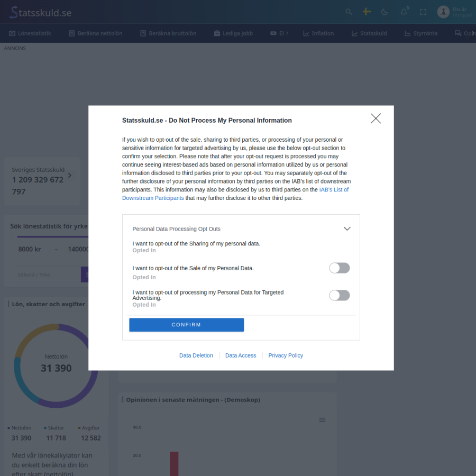Click the Statsskuld chart icon
The width and height of the screenshot is (476, 476).
click(x=354, y=33)
